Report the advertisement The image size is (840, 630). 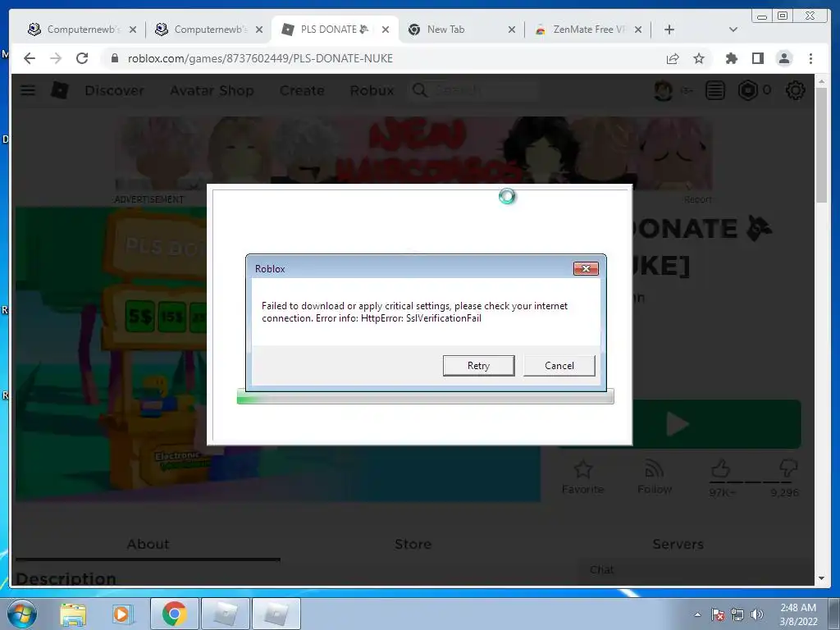(697, 199)
